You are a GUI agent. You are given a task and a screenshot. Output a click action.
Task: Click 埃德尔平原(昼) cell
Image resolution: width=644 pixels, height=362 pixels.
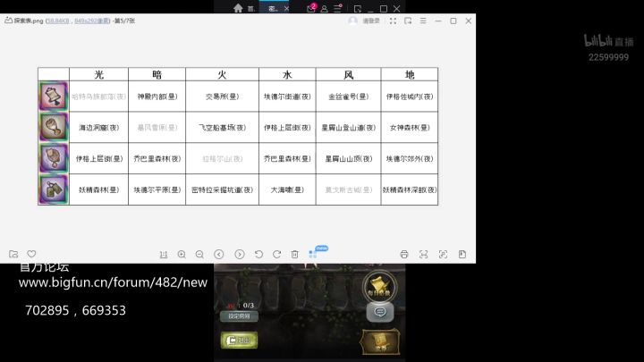click(157, 189)
